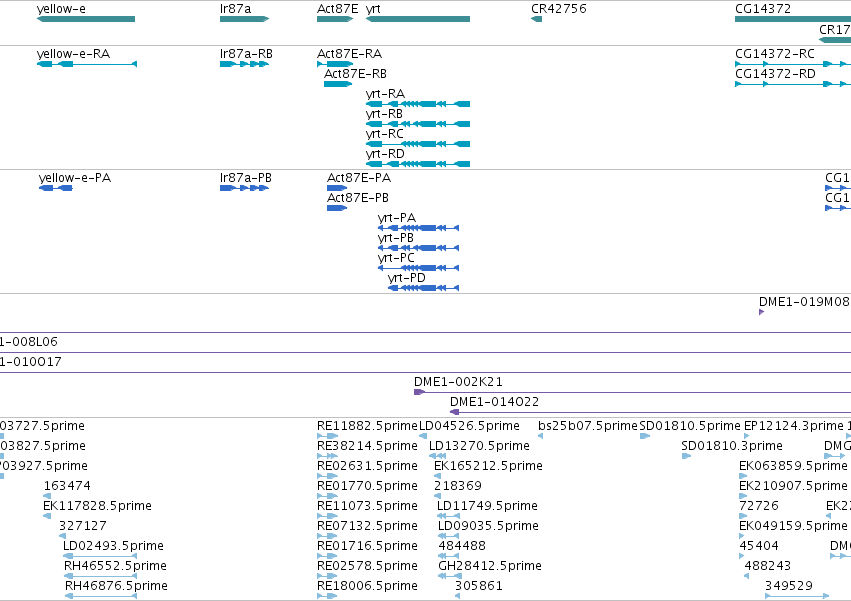Select the Act87E-RA transcript
Image resolution: width=851 pixels, height=601 pixels.
[x=335, y=64]
